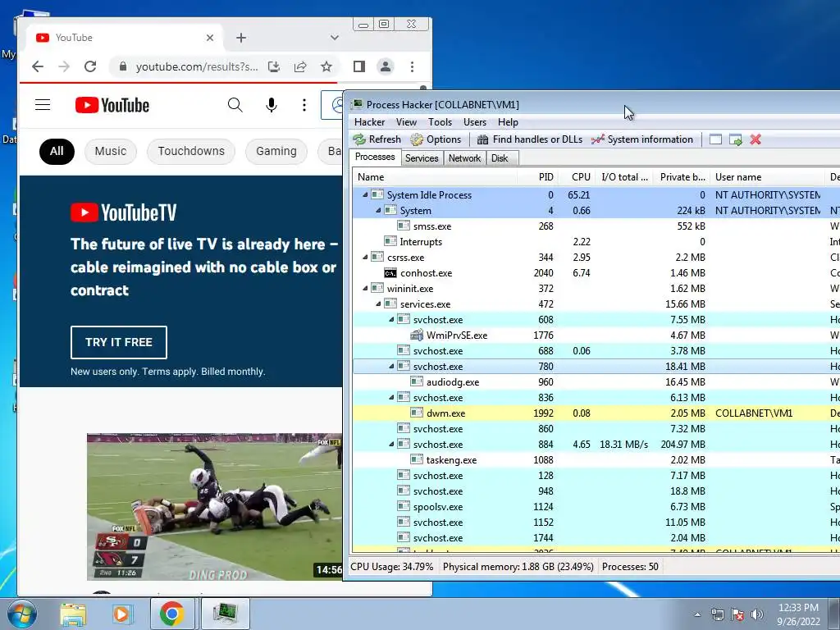Select the audiodg.exe process row
Image resolution: width=840 pixels, height=630 pixels.
pos(596,382)
